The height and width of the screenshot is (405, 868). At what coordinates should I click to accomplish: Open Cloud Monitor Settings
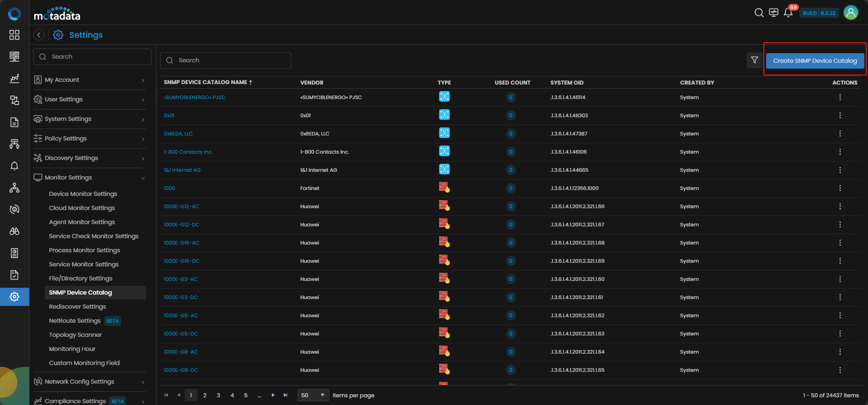point(82,208)
